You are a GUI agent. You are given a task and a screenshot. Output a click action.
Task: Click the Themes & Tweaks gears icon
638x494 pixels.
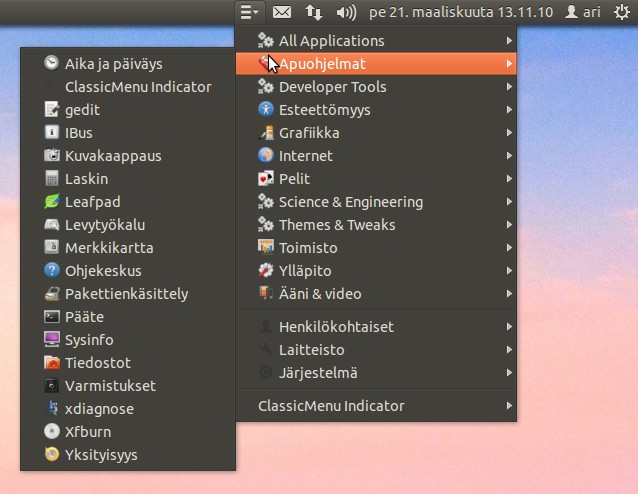coord(266,225)
